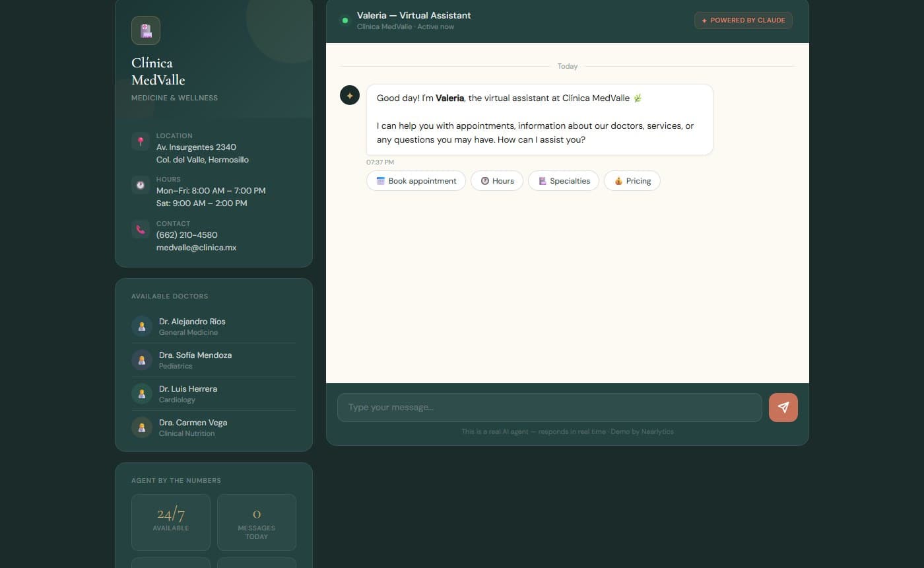Click Dra. Carmen Vega avatar icon

(142, 427)
